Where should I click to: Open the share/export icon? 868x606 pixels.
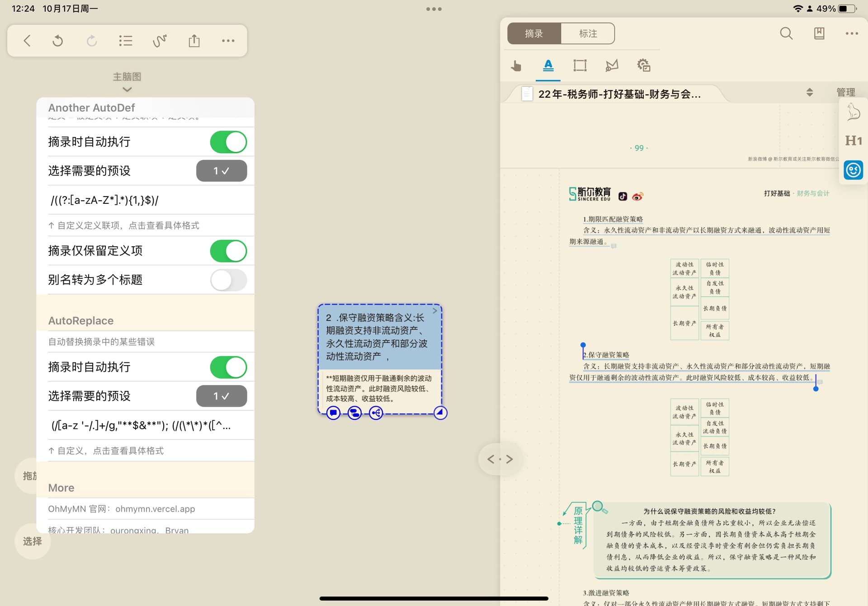194,41
